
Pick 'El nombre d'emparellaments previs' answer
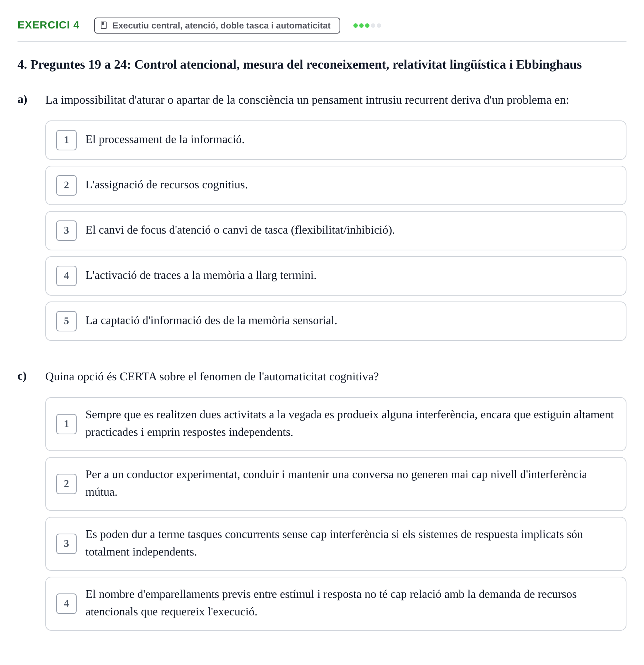tap(336, 604)
